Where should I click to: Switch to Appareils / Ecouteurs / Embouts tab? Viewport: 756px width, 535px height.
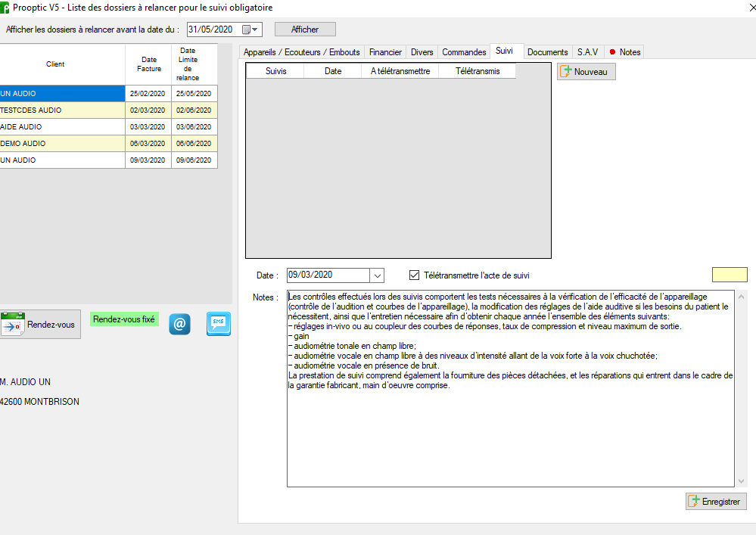[x=301, y=52]
